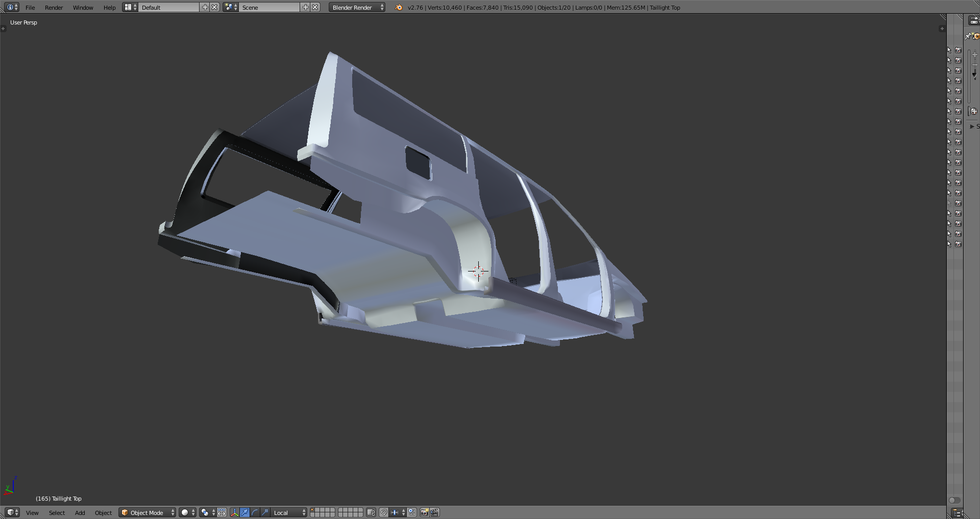The image size is (980, 519).
Task: Click the pin icon in properties panel
Action: [x=968, y=36]
